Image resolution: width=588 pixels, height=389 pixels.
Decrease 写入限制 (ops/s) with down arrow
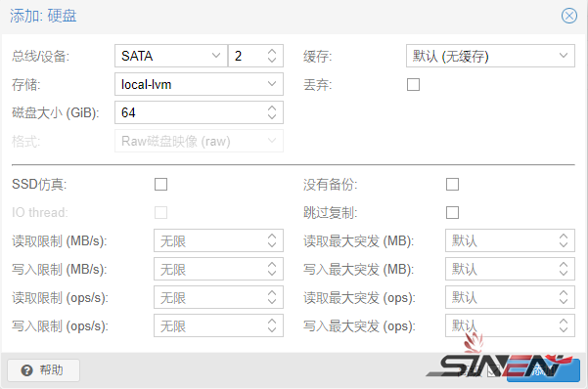272,330
